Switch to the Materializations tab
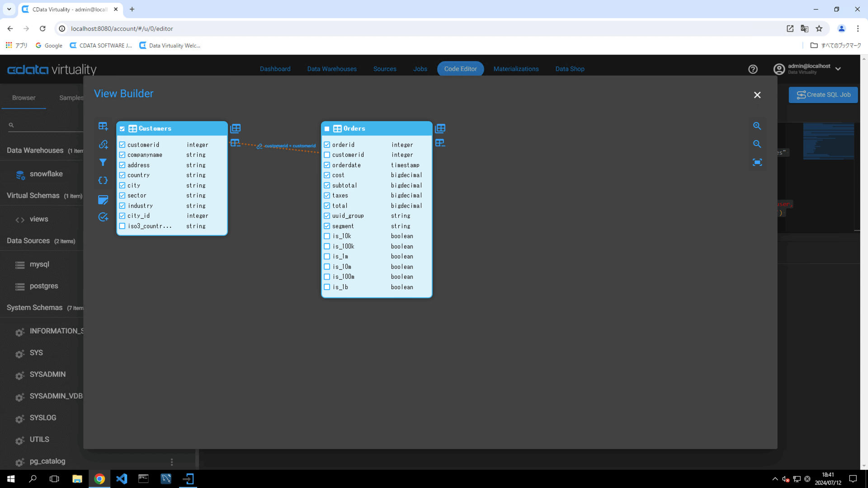Viewport: 868px width, 488px height. point(516,69)
